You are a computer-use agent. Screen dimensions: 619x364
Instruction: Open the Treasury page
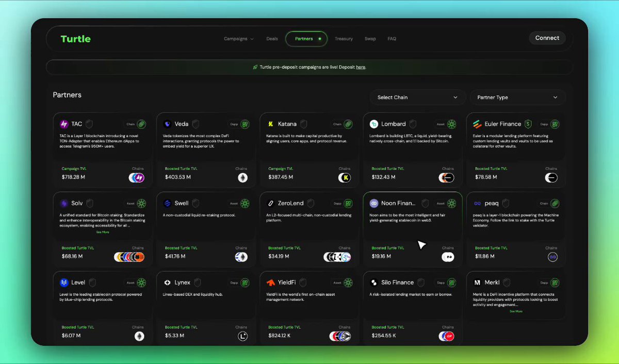tap(344, 39)
